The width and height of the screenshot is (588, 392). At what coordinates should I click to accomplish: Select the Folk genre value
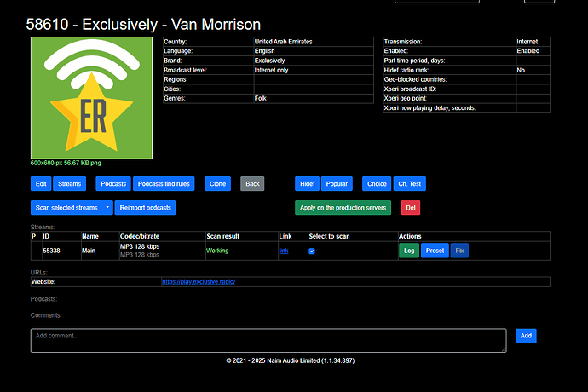pos(260,98)
